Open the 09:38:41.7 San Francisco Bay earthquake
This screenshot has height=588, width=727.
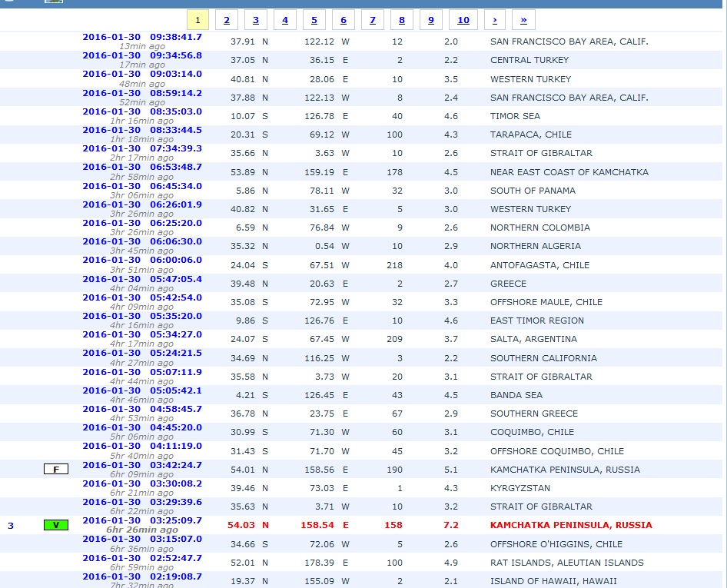(x=142, y=37)
